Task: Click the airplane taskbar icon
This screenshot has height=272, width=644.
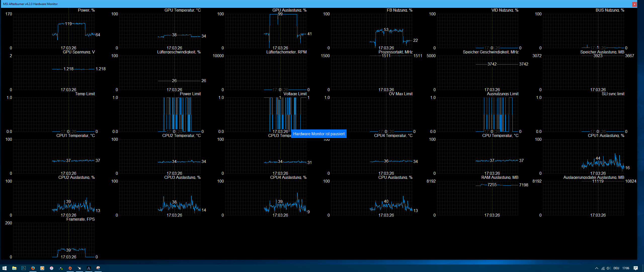Action: point(79,268)
